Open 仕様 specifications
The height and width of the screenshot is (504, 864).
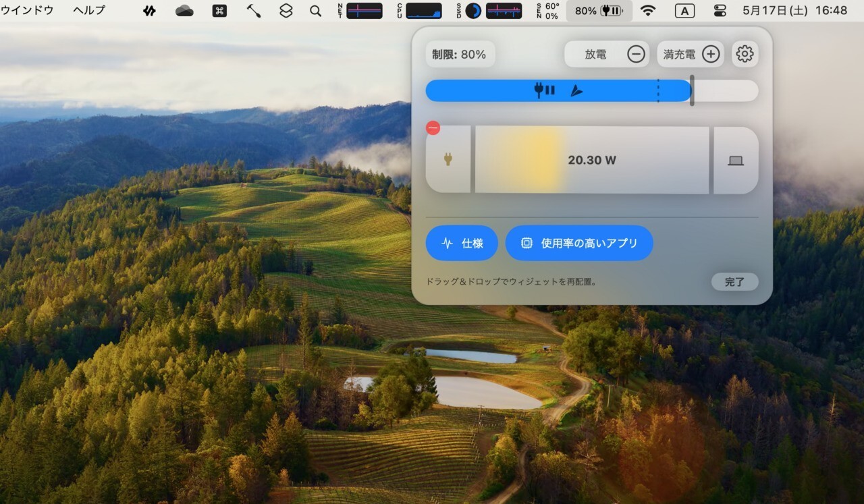pyautogui.click(x=462, y=243)
